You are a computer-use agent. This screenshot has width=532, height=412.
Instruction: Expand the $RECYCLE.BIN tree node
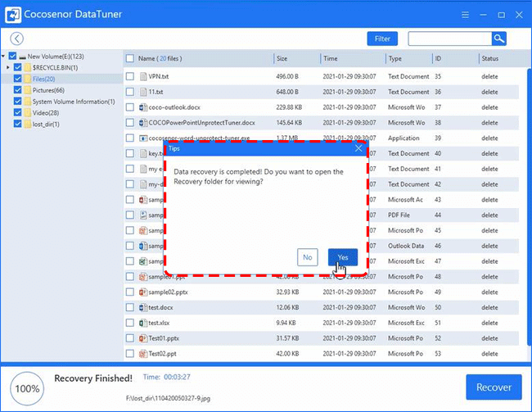(8, 68)
